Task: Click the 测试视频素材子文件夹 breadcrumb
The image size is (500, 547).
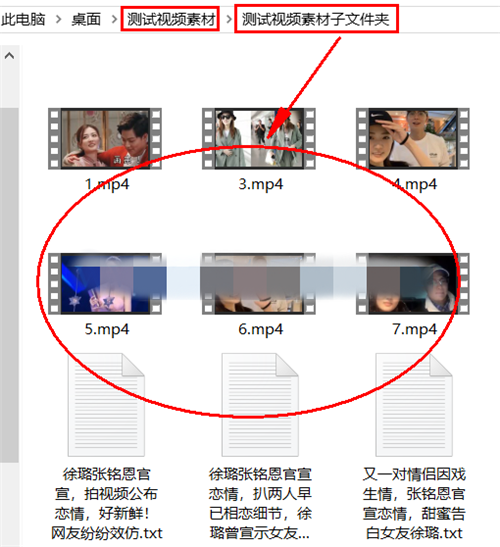Action: [x=315, y=19]
